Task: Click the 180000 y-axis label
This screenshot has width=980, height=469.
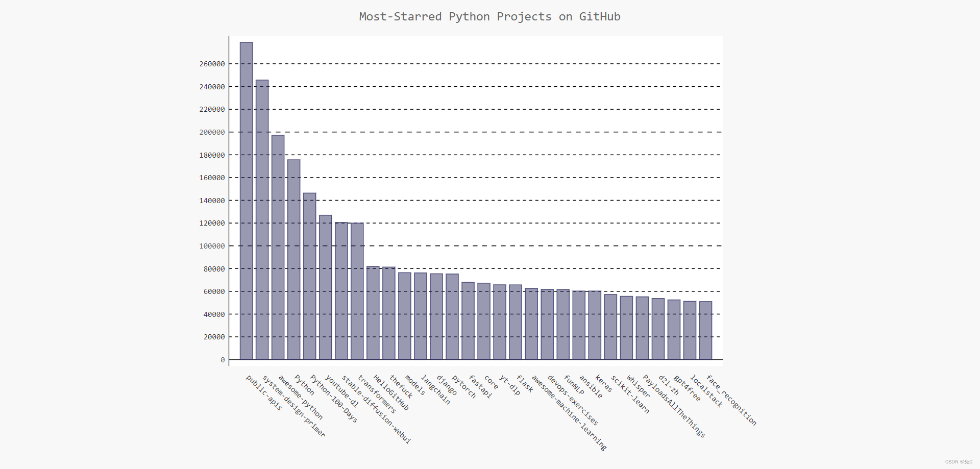Action: click(212, 155)
